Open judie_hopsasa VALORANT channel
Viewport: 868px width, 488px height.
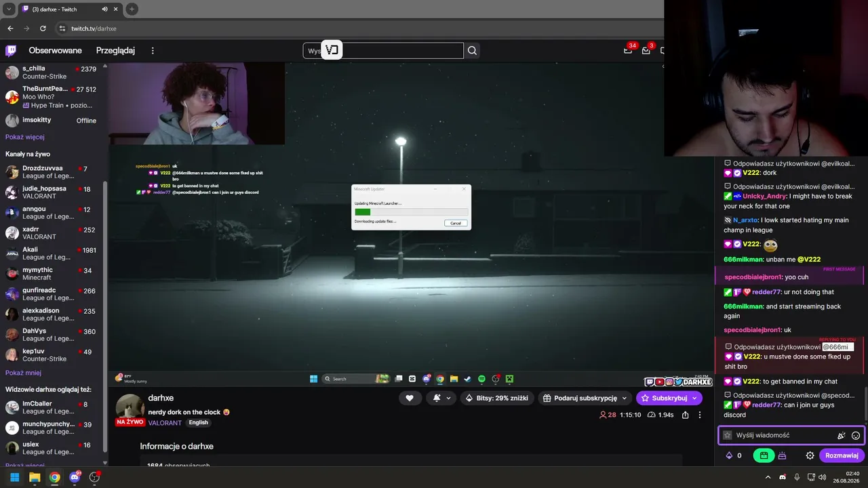click(52, 192)
